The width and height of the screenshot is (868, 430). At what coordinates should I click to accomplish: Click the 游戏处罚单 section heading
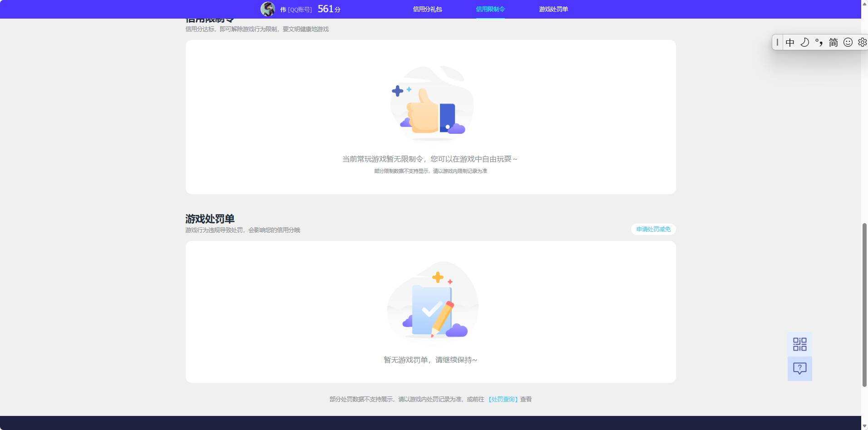click(x=210, y=219)
